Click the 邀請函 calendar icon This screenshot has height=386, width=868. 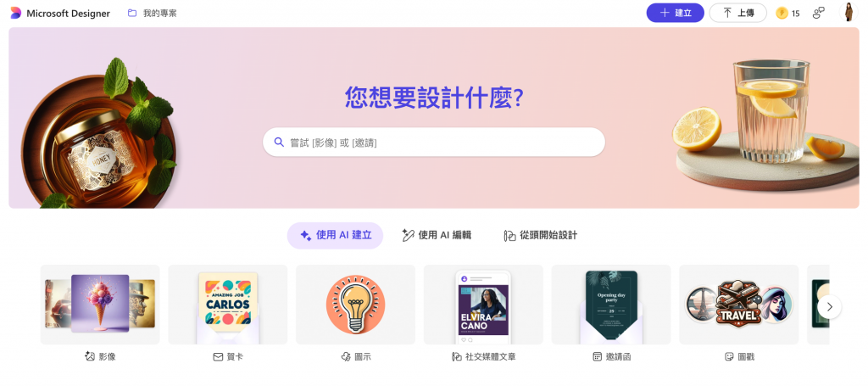597,356
